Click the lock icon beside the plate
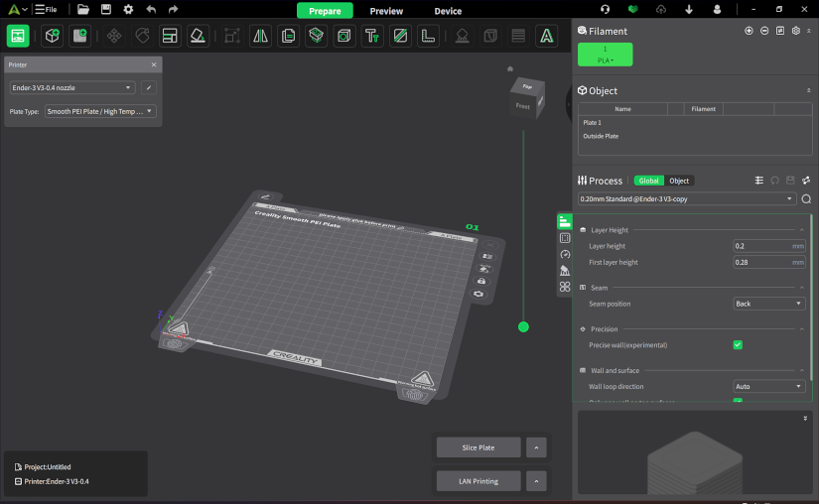Image resolution: width=819 pixels, height=504 pixels. click(x=481, y=281)
